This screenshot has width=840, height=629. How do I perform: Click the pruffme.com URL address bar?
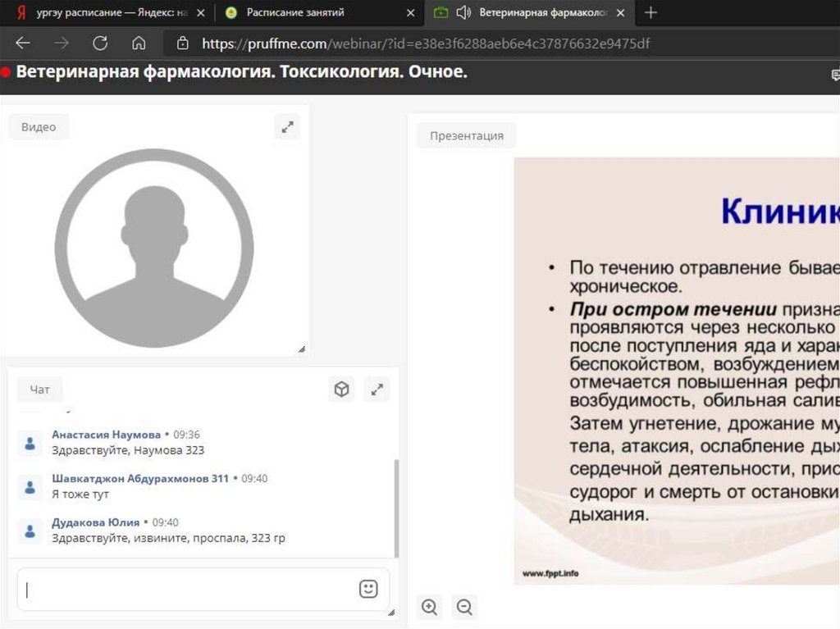coord(427,43)
